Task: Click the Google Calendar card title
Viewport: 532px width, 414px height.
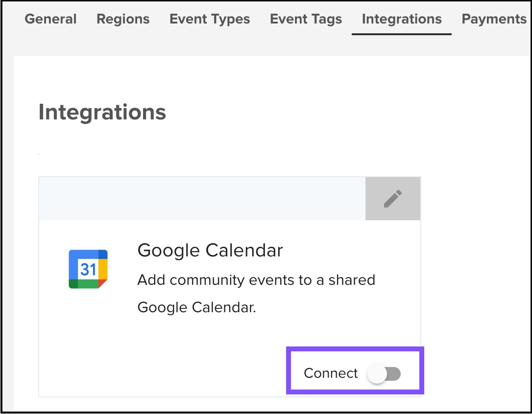Action: tap(210, 250)
